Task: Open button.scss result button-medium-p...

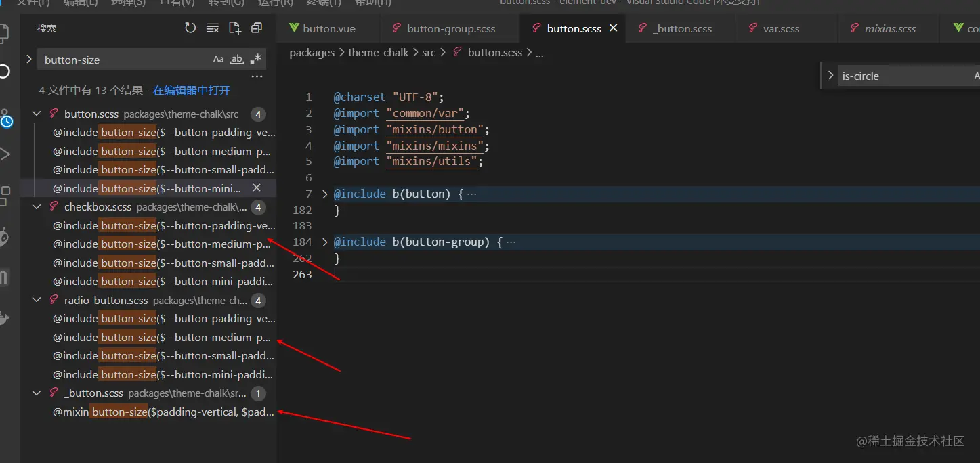Action: pos(162,151)
